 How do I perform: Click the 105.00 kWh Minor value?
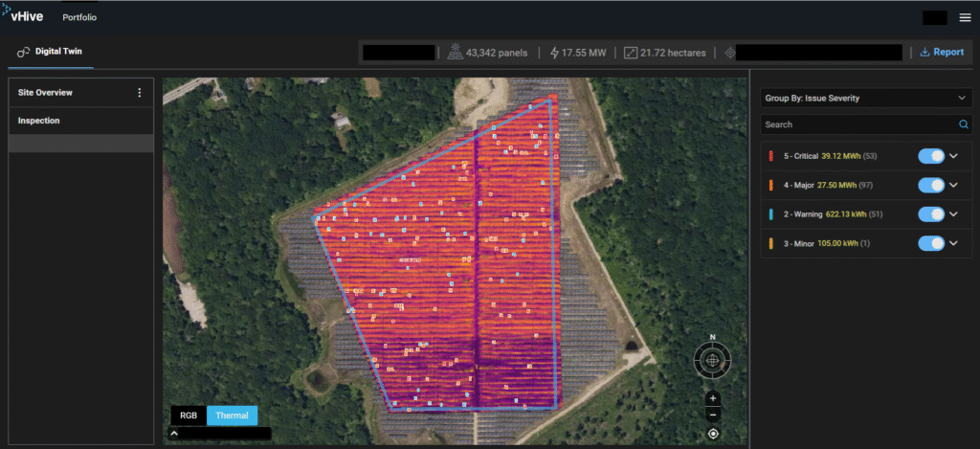pyautogui.click(x=838, y=243)
